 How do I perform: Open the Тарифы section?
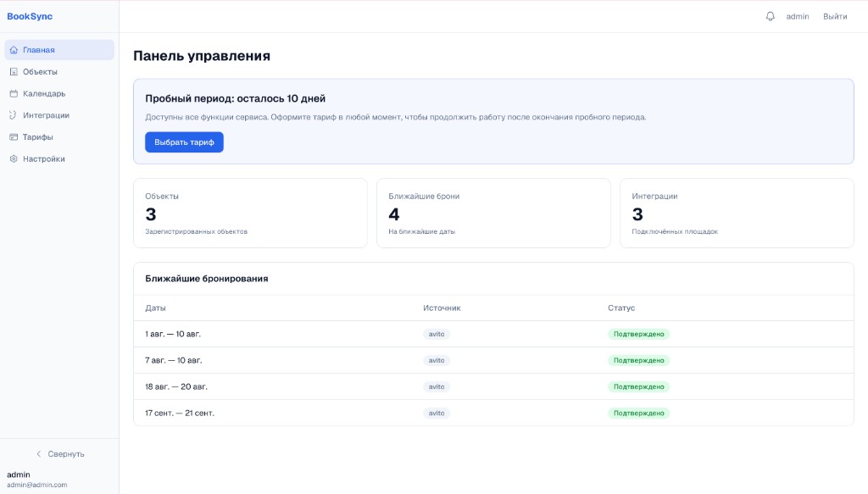(x=59, y=137)
